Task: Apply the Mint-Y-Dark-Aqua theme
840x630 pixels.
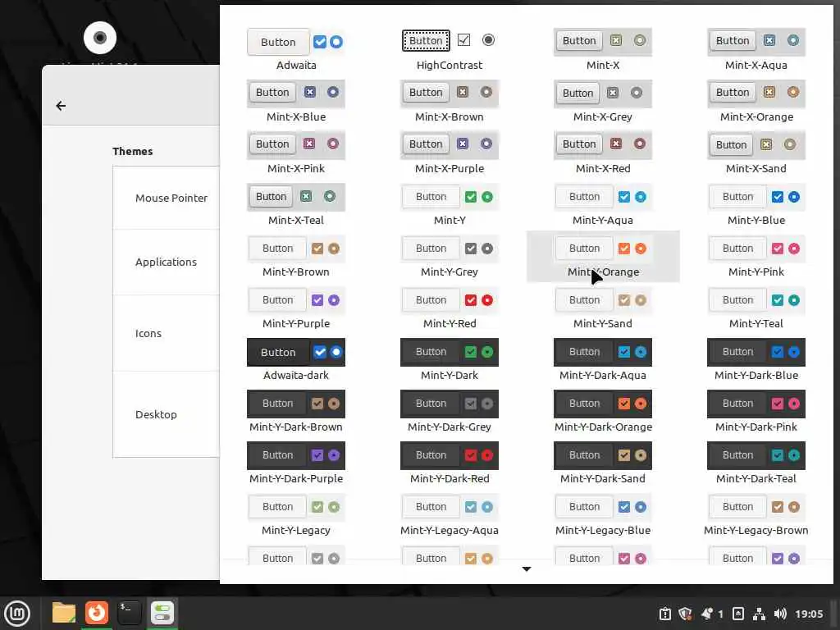Action: coord(603,361)
